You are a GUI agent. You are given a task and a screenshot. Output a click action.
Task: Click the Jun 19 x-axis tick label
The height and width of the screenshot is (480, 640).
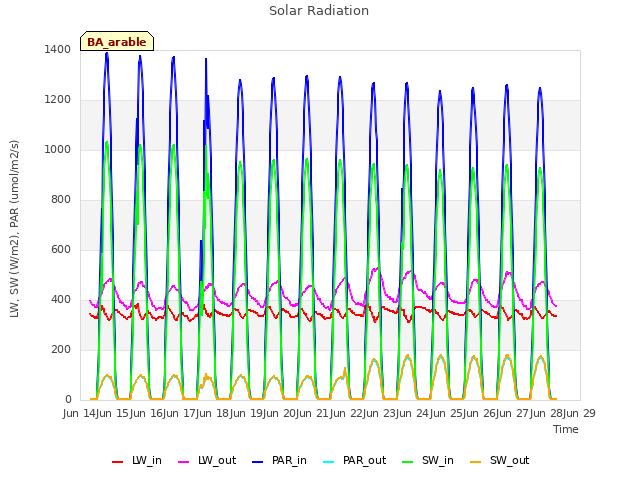tap(247, 413)
